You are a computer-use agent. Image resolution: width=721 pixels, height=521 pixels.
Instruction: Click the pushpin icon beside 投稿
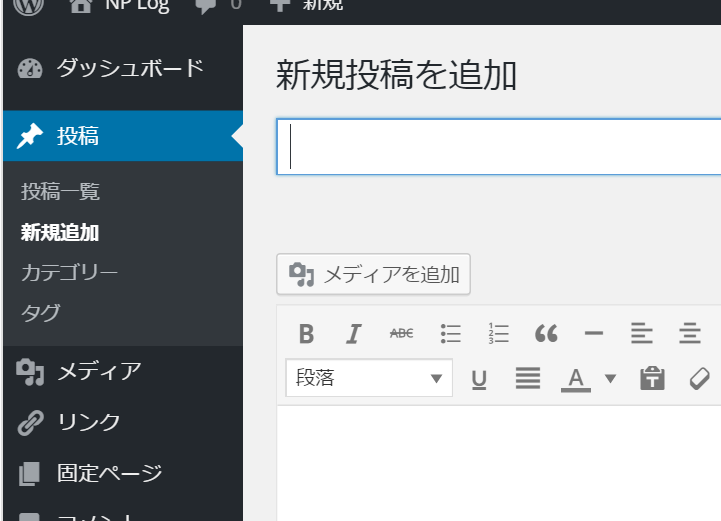tap(30, 136)
